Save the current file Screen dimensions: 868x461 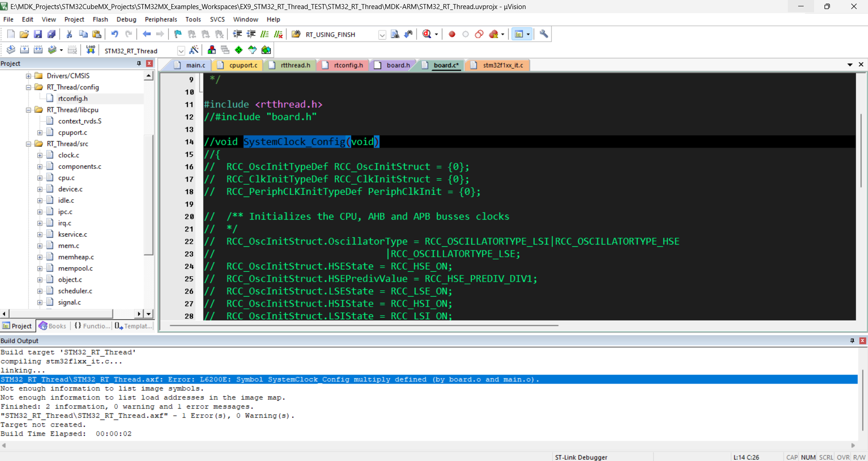[x=38, y=34]
